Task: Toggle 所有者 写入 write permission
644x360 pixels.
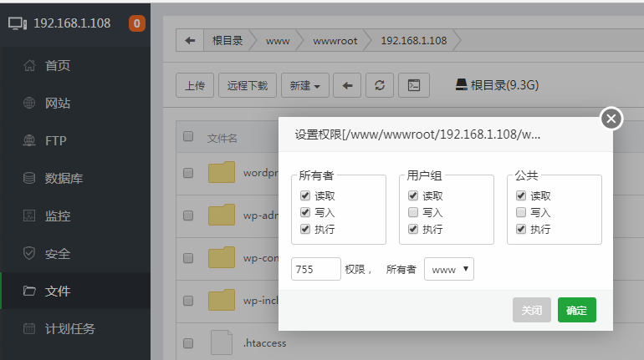Action: click(x=304, y=212)
